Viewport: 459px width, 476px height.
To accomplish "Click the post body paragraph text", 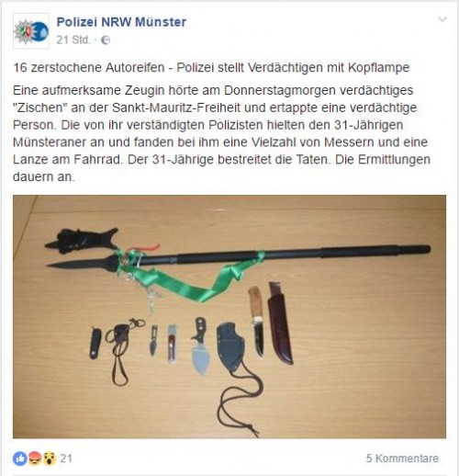I will coord(222,133).
